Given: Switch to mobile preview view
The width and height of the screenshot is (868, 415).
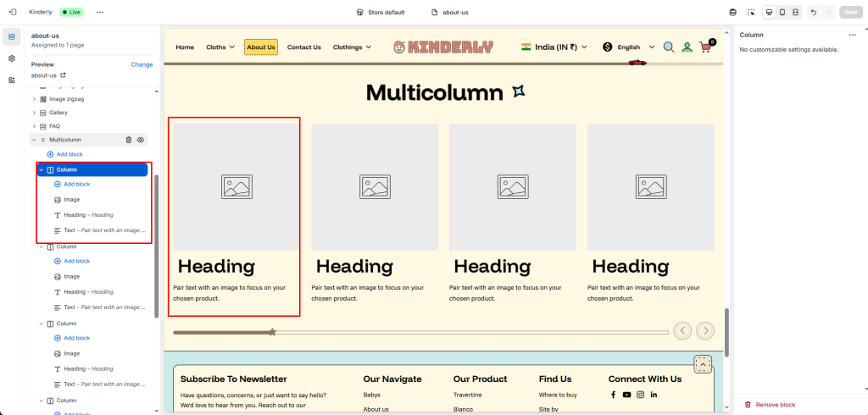Looking at the screenshot, I should [x=782, y=13].
